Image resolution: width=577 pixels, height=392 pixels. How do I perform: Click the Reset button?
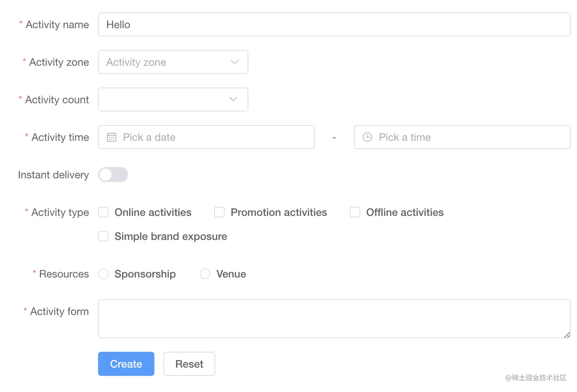tap(189, 364)
